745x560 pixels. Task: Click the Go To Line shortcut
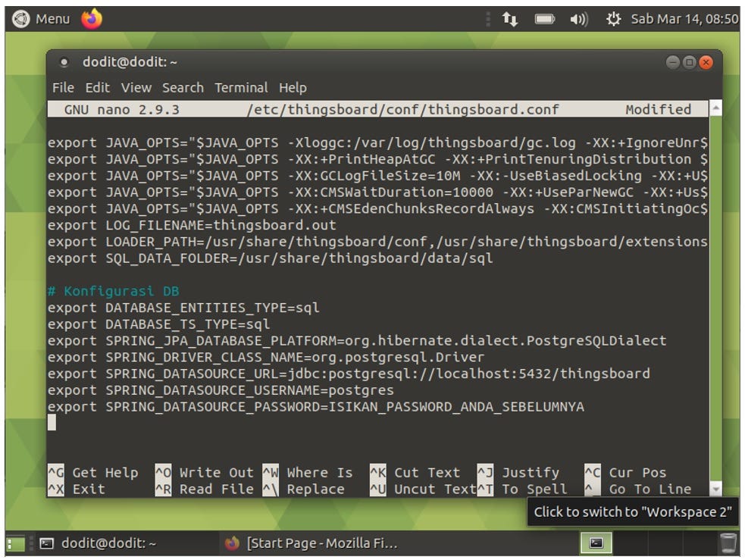(638, 490)
